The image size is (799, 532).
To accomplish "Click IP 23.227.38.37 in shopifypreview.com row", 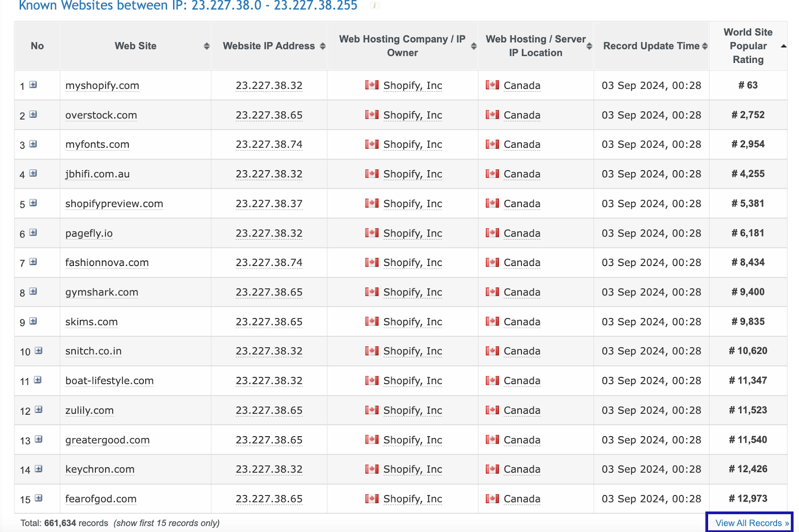I will point(269,204).
